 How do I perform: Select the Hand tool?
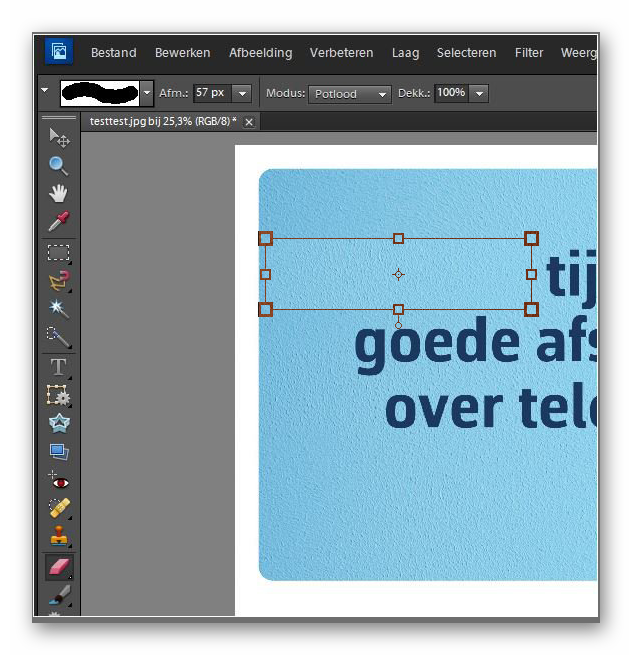[59, 193]
